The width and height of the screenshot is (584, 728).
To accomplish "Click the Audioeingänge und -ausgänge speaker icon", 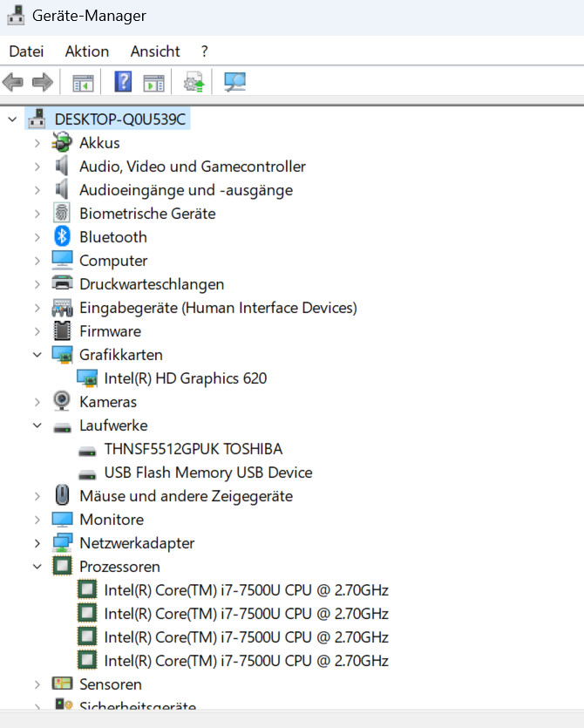I will click(62, 189).
